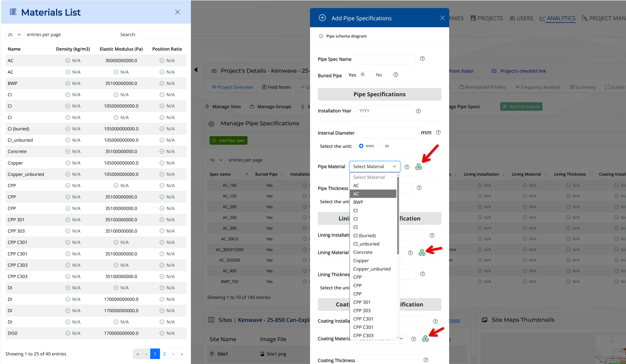
Task: Choose CI (buried) from the material dropdown list
Action: coord(373,236)
